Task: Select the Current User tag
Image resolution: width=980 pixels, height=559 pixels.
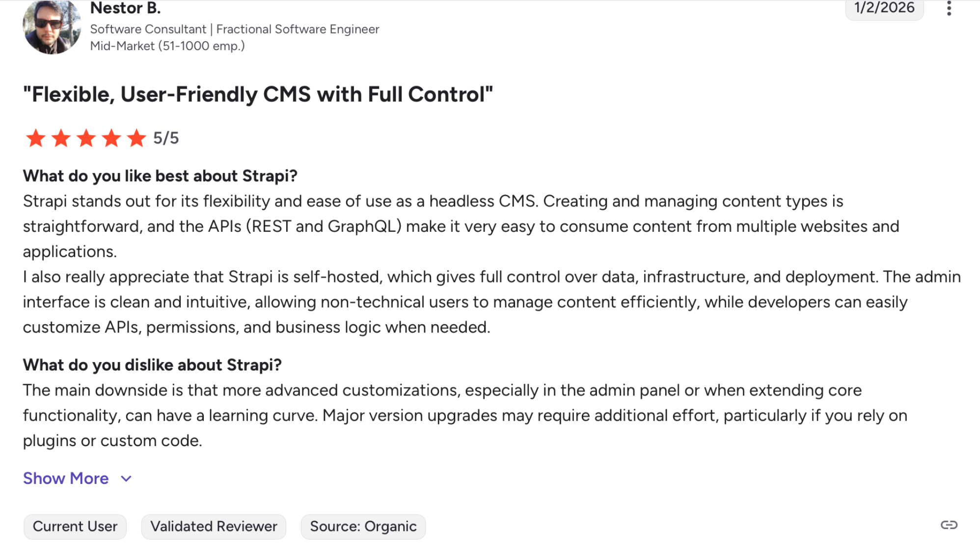Action: [75, 527]
